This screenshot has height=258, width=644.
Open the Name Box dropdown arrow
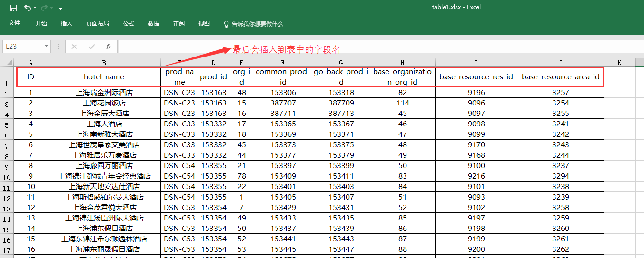point(46,46)
